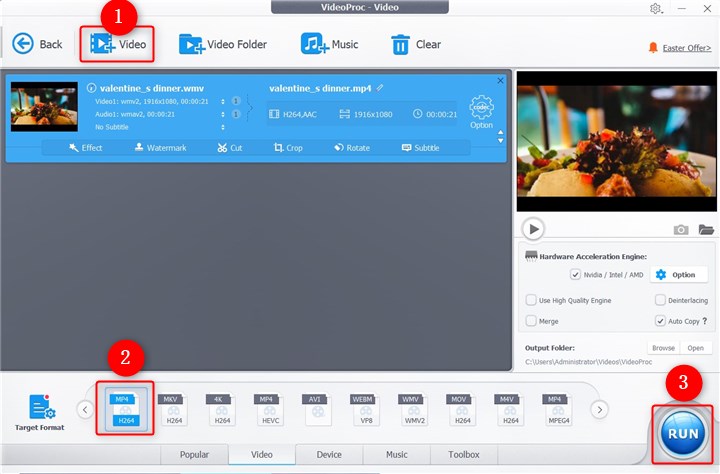Open the Rotate tool

(x=352, y=147)
